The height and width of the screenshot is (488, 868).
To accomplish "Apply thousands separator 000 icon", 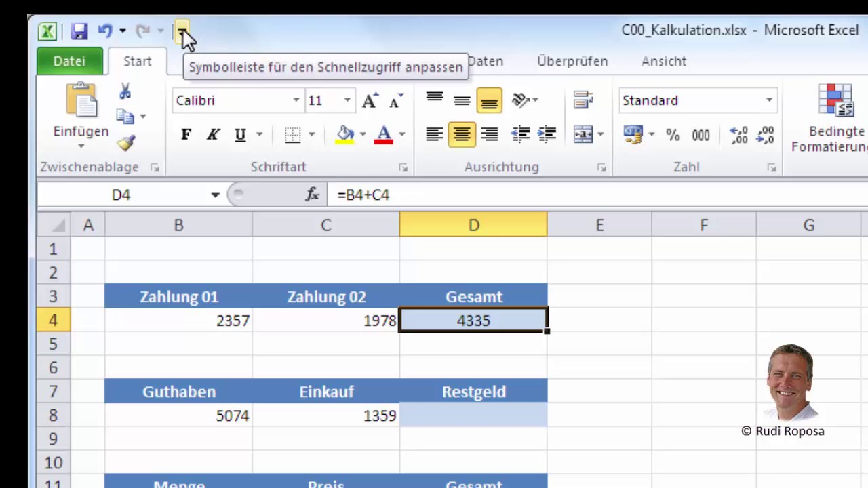I will [701, 135].
